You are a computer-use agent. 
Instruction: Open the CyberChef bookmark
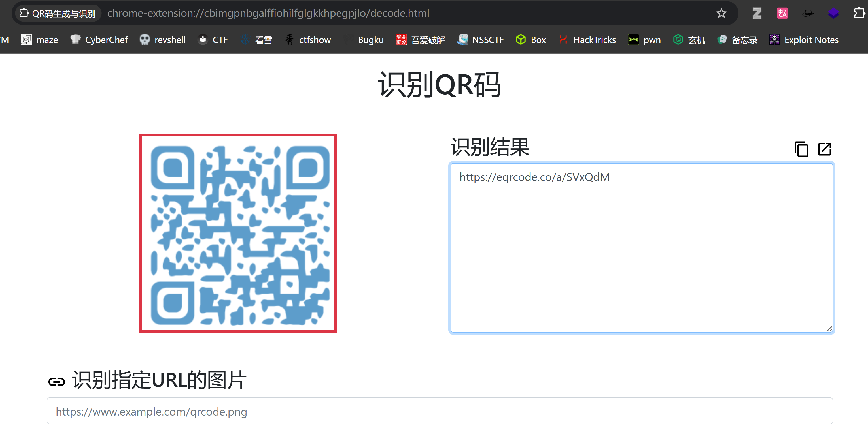99,40
